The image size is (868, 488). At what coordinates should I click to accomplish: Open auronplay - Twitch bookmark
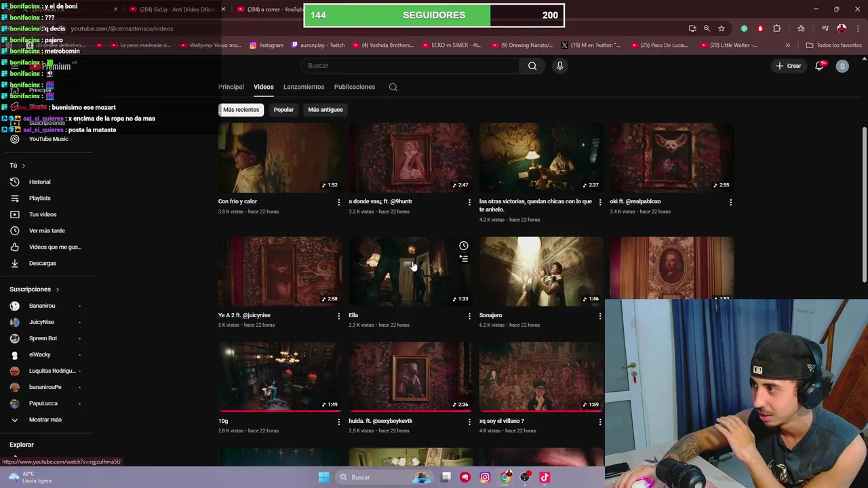pyautogui.click(x=318, y=45)
